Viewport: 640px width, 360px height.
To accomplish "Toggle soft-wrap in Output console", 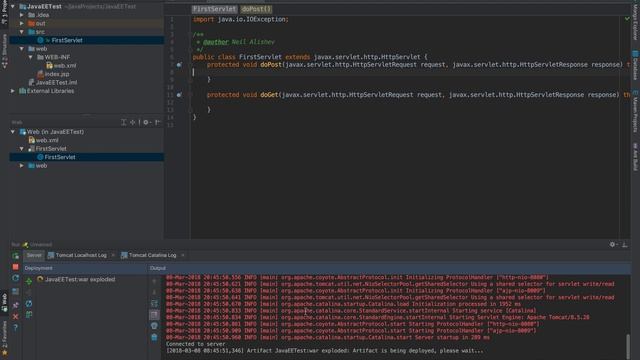I will (x=154, y=304).
